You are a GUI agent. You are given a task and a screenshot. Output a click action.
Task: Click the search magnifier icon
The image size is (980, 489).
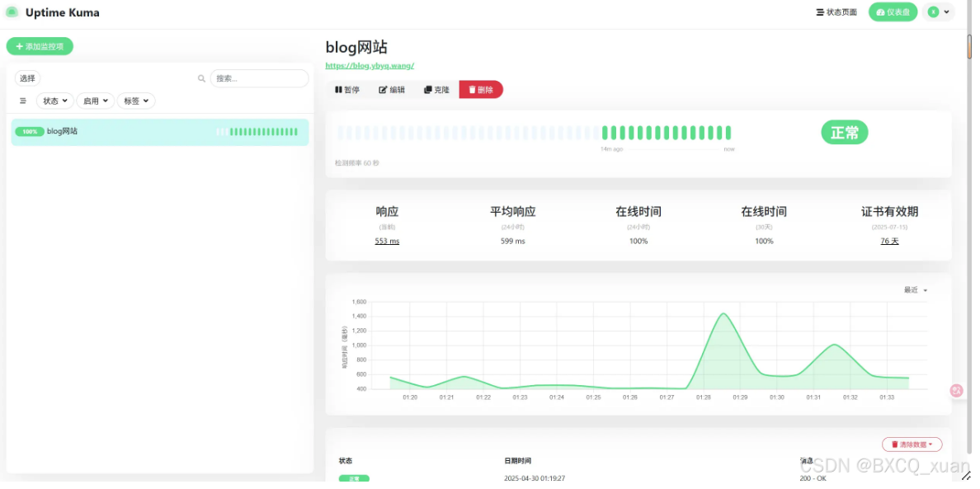[x=201, y=78]
